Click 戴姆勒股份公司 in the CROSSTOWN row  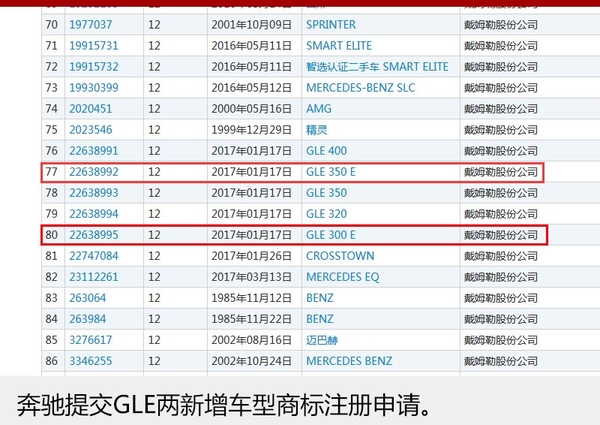tap(501, 256)
